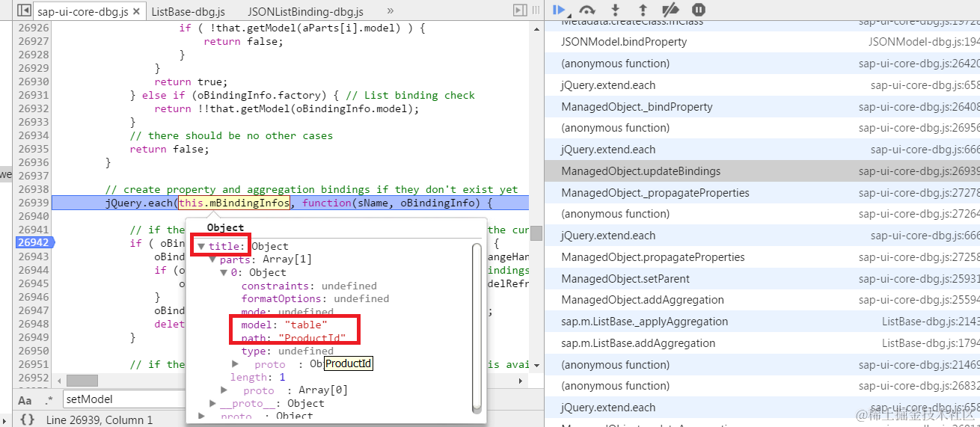Image resolution: width=980 pixels, height=427 pixels.
Task: Click the horizontal scrollbar left arrow
Action: [x=58, y=381]
